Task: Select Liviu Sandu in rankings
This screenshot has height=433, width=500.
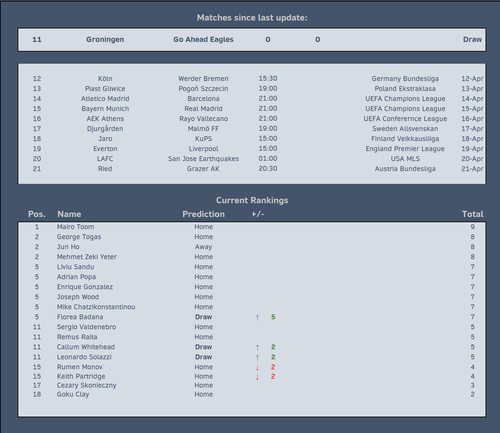Action: pos(75,267)
